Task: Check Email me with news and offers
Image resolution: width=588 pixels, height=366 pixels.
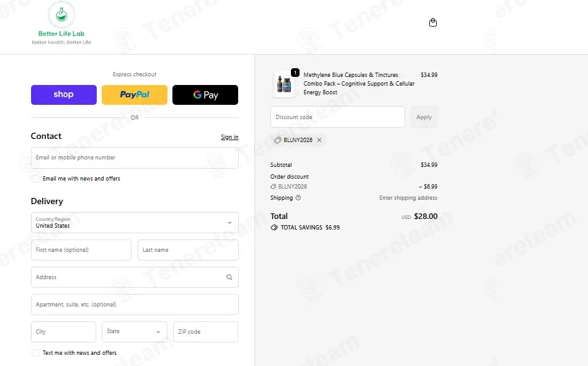Action: tap(35, 179)
